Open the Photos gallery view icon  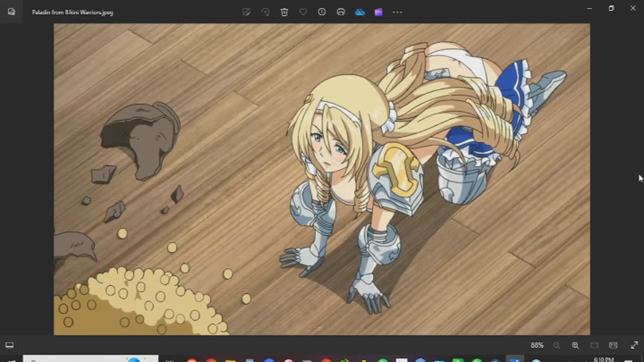(x=12, y=12)
